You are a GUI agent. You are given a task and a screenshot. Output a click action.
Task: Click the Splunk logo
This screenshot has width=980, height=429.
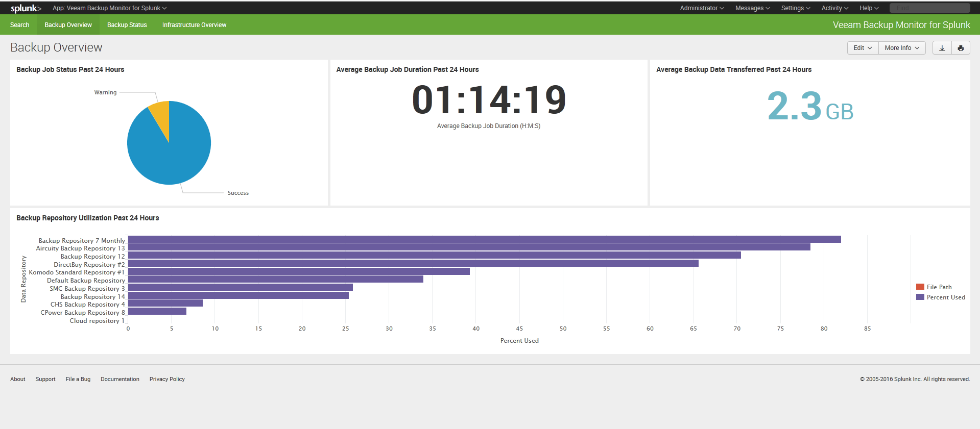click(x=26, y=8)
